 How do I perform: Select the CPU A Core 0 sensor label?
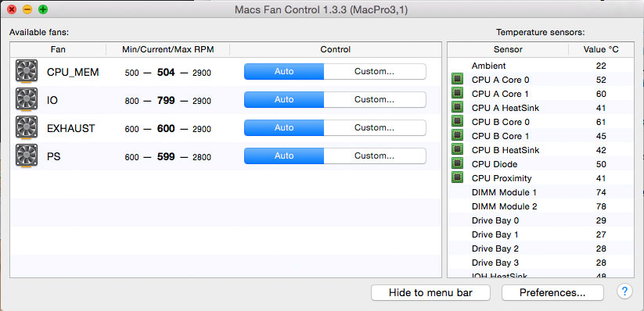tap(500, 80)
